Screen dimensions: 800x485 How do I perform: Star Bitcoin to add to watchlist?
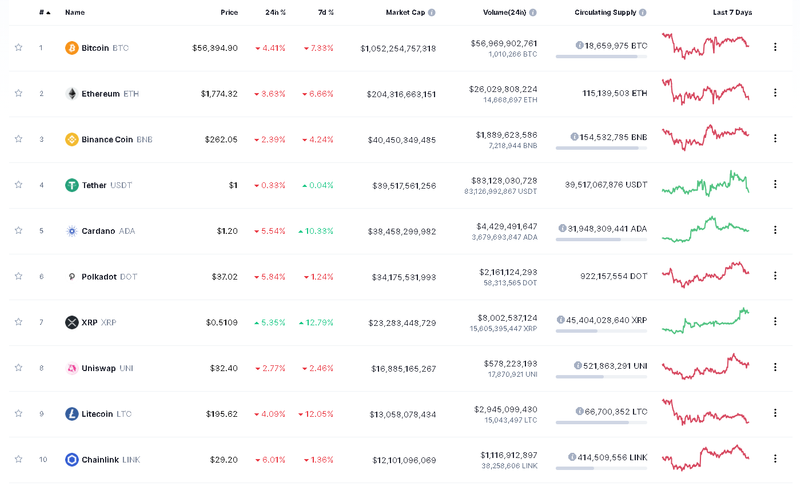click(18, 47)
